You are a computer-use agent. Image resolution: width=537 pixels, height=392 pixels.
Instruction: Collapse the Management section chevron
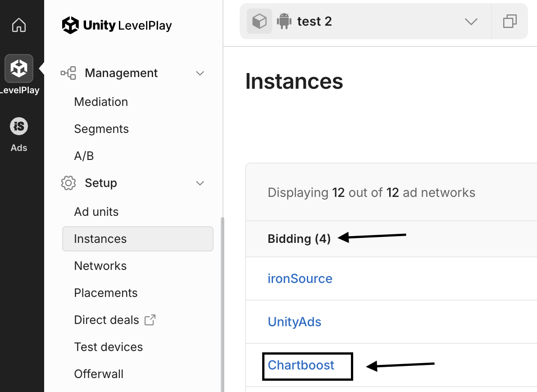click(200, 73)
